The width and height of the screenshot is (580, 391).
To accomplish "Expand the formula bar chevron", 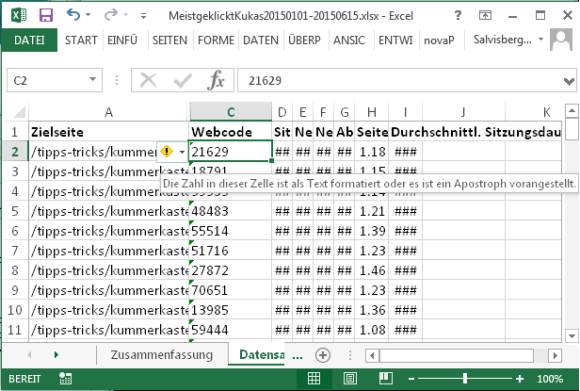I will [569, 81].
